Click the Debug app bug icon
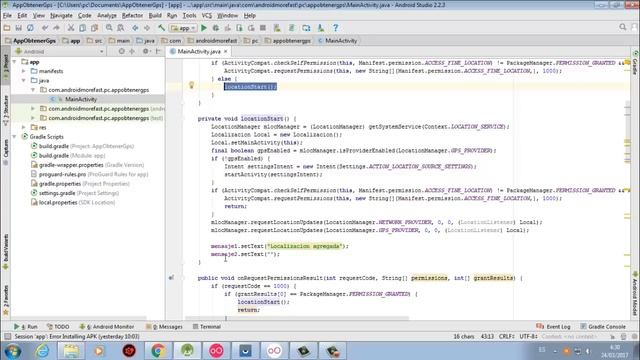Image resolution: width=640 pixels, height=360 pixels. tap(216, 28)
